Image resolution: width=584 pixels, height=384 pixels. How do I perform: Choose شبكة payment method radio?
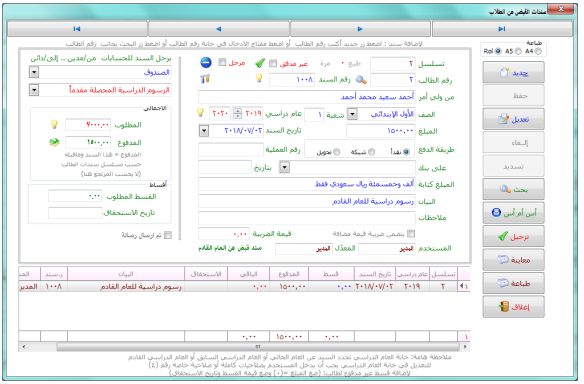click(372, 152)
